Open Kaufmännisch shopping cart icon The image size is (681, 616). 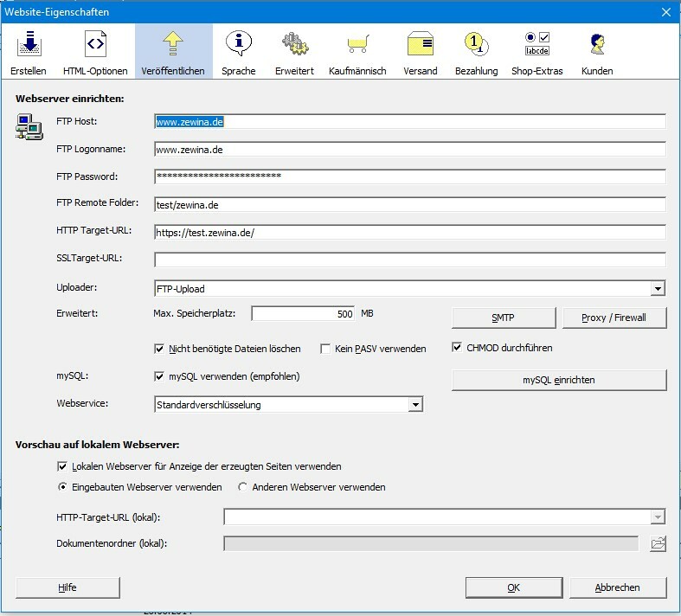[358, 44]
